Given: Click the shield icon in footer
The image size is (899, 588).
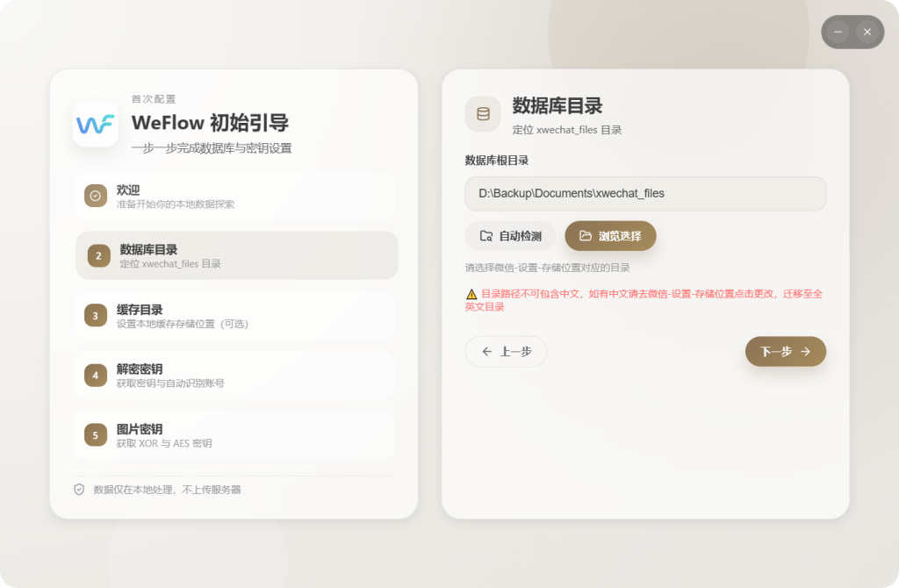Looking at the screenshot, I should click(79, 490).
